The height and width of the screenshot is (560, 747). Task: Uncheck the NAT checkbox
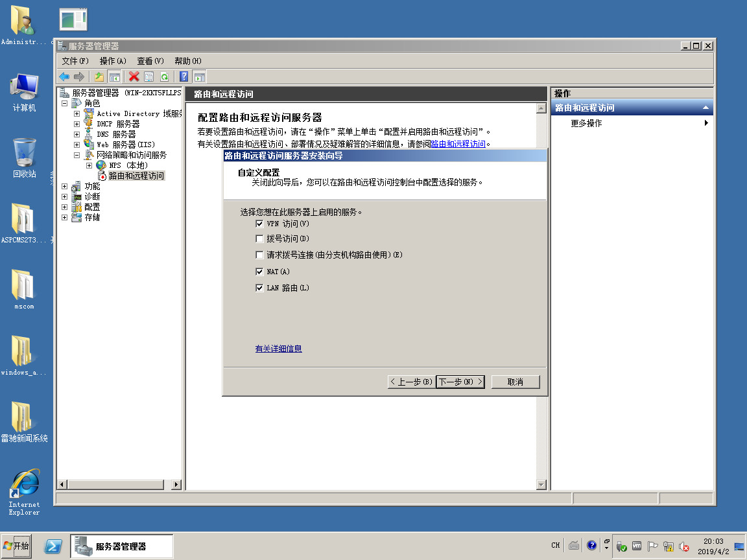pos(260,272)
